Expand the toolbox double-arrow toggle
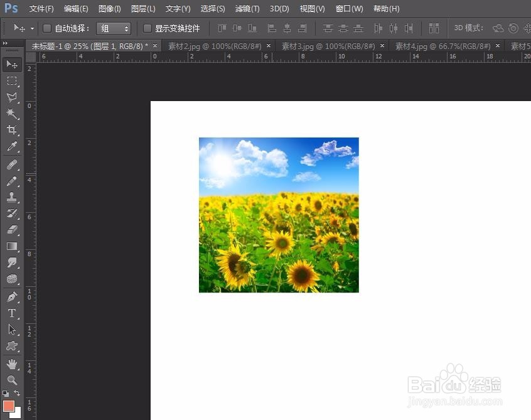The height and width of the screenshot is (420, 531). (x=5, y=43)
